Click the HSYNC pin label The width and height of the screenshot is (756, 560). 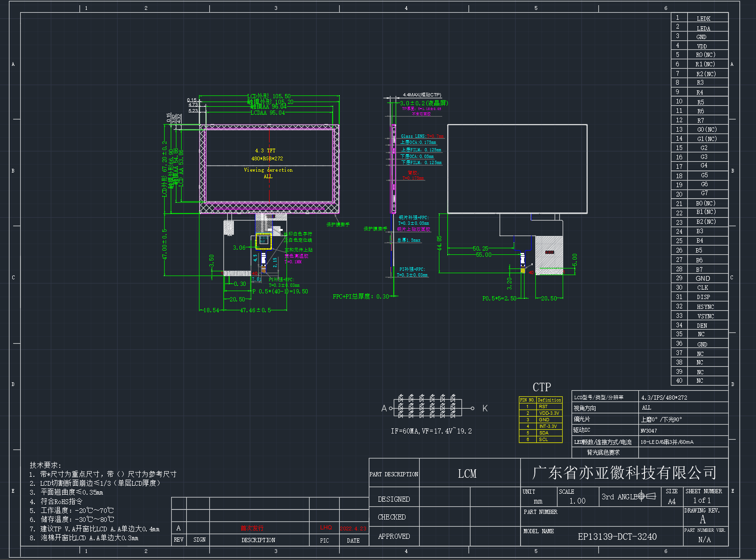pos(705,307)
